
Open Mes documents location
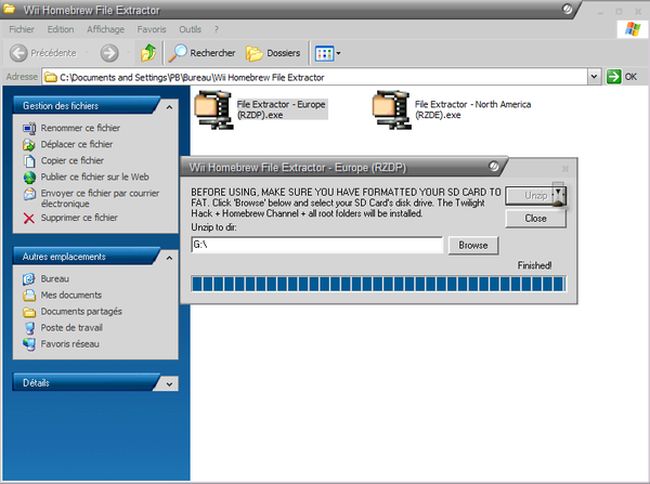point(71,295)
